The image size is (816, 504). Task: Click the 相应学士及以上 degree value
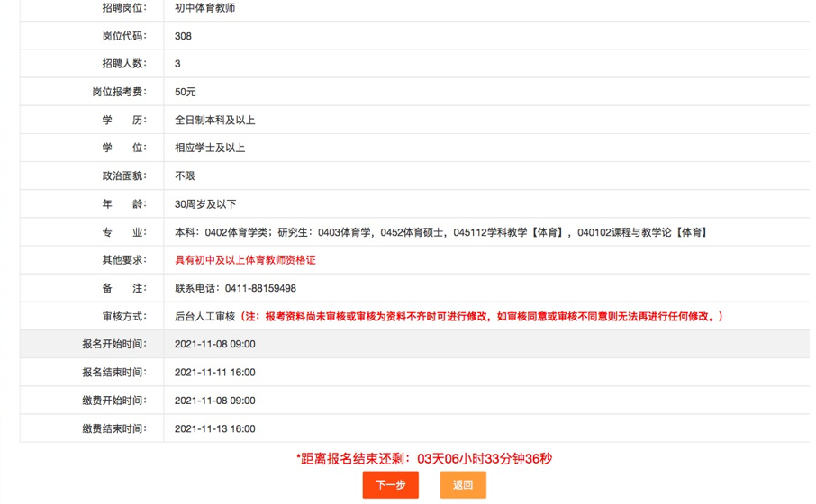coord(210,148)
